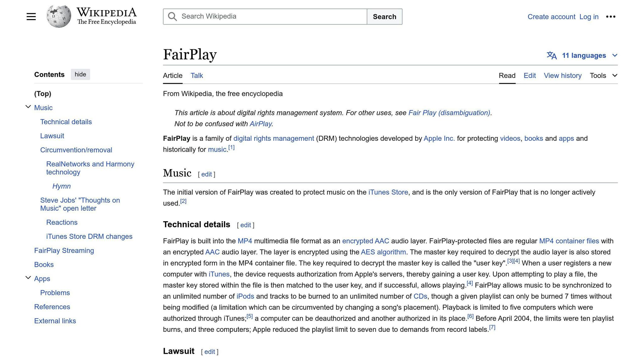Click the language translation icon

click(552, 56)
